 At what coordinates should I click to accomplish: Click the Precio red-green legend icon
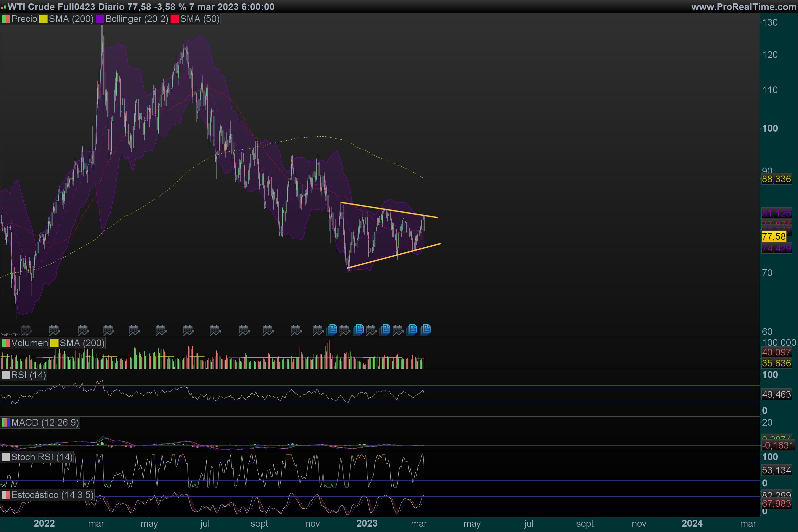pos(6,19)
